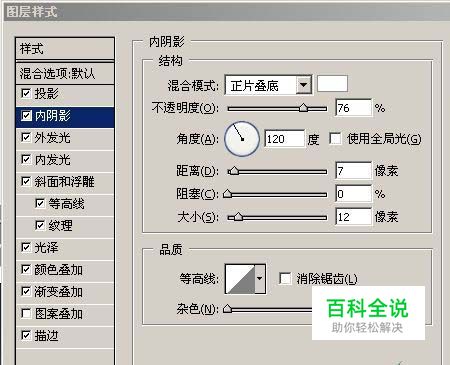This screenshot has width=450, height=365.
Task: Toggle the 投影 (Drop Shadow) checkbox
Action: [x=26, y=93]
